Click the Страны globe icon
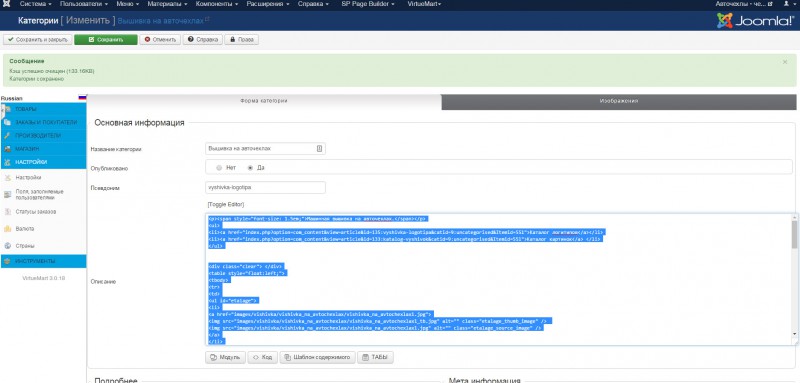This screenshot has width=800, height=383. point(7,246)
